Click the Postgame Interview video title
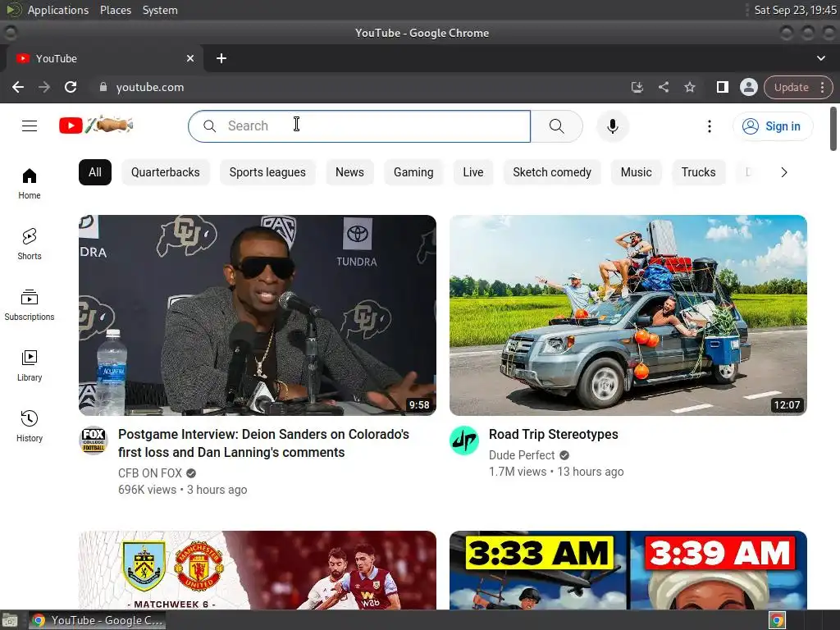The image size is (840, 630). [x=263, y=444]
